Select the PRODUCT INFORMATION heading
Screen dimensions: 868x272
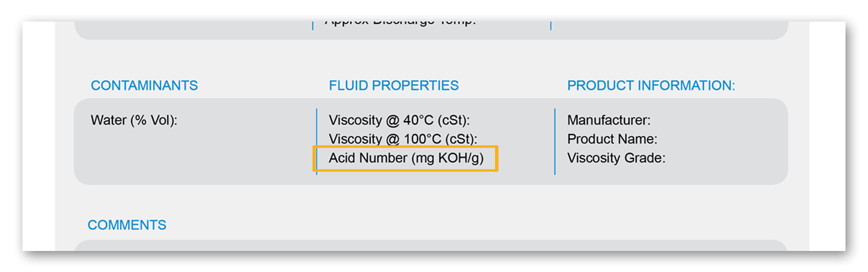point(651,86)
